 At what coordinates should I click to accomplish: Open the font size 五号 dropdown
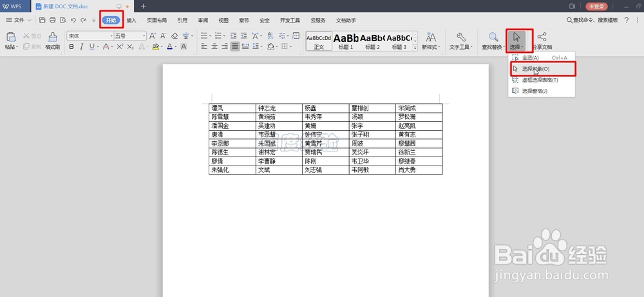[x=144, y=36]
